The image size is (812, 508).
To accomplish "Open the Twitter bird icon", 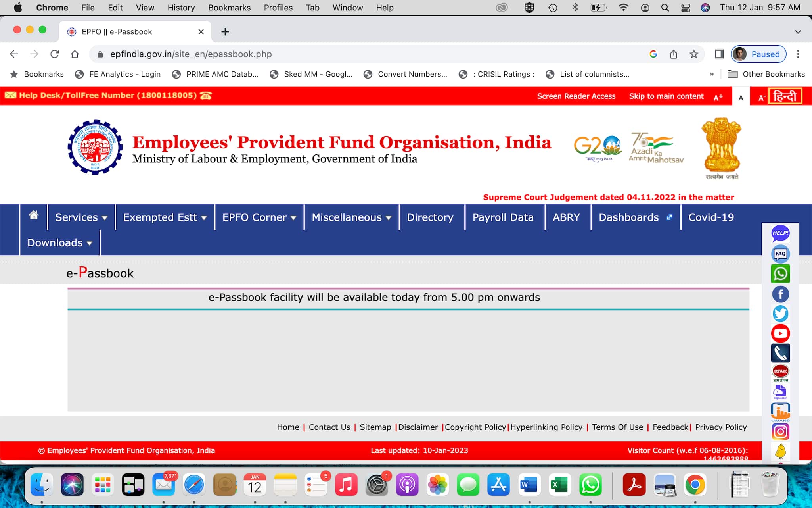I will pyautogui.click(x=780, y=314).
